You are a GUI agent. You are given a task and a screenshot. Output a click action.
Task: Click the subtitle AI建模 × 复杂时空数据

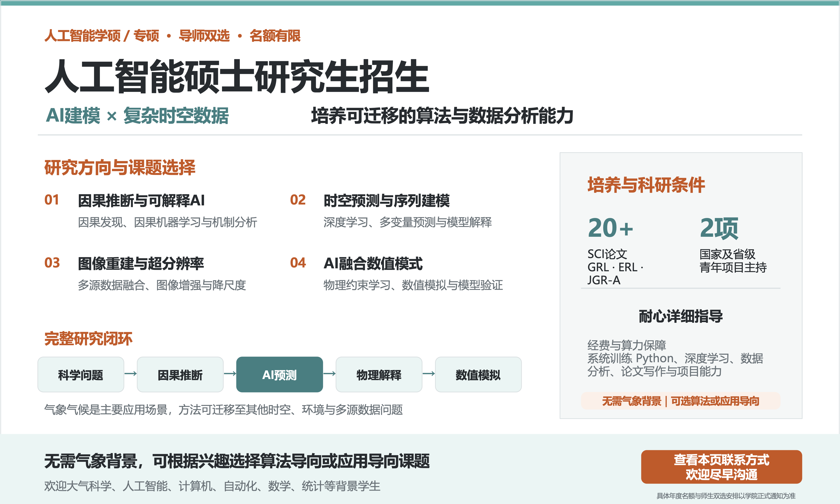pyautogui.click(x=137, y=115)
